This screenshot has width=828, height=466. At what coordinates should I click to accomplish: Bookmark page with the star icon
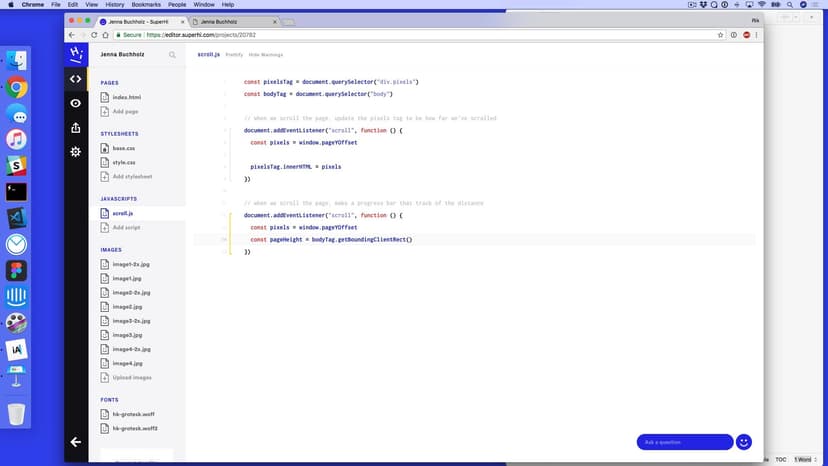[x=720, y=34]
